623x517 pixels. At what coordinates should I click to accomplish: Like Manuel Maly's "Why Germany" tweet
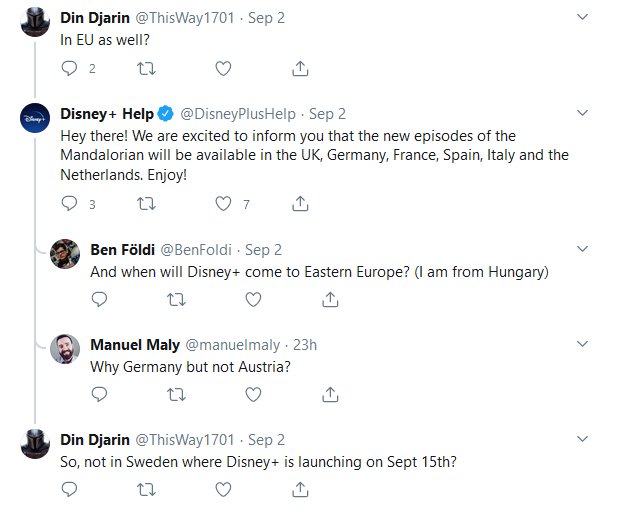click(x=253, y=395)
